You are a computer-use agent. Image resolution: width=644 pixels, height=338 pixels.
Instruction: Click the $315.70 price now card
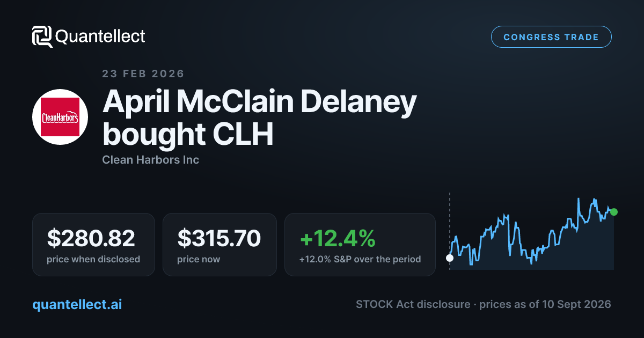click(x=219, y=245)
